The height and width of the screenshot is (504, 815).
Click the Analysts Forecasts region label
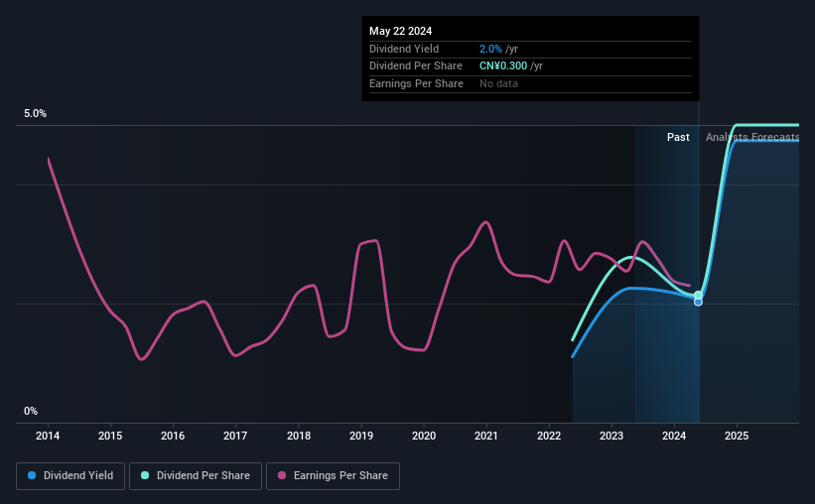tap(752, 137)
